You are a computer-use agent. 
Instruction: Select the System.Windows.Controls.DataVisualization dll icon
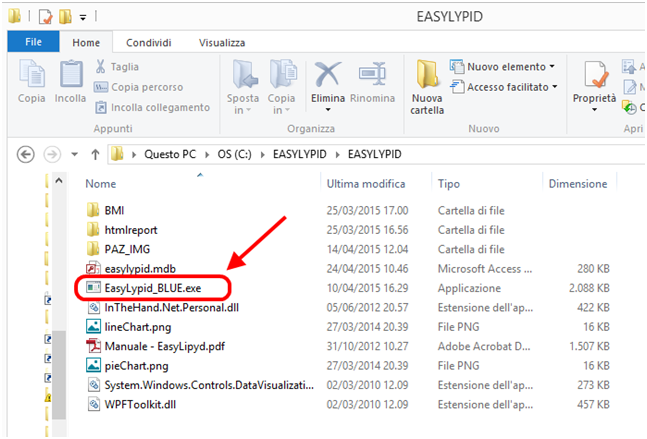(94, 385)
